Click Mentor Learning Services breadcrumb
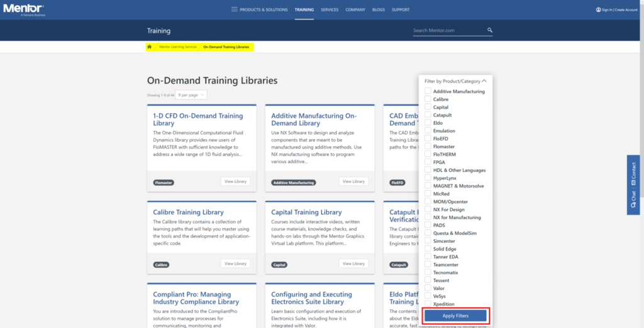The height and width of the screenshot is (328, 644). point(178,47)
